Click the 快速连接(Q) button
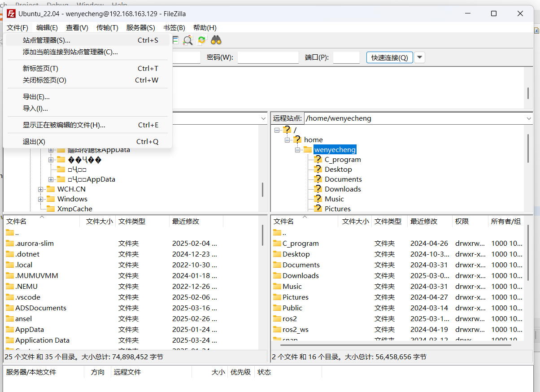This screenshot has width=540, height=392. [x=390, y=57]
